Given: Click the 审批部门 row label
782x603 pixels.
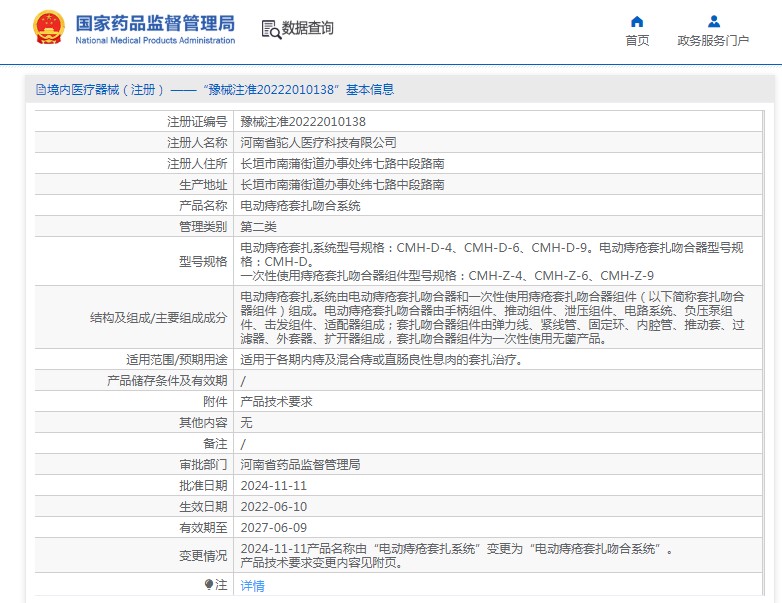Looking at the screenshot, I should (203, 464).
